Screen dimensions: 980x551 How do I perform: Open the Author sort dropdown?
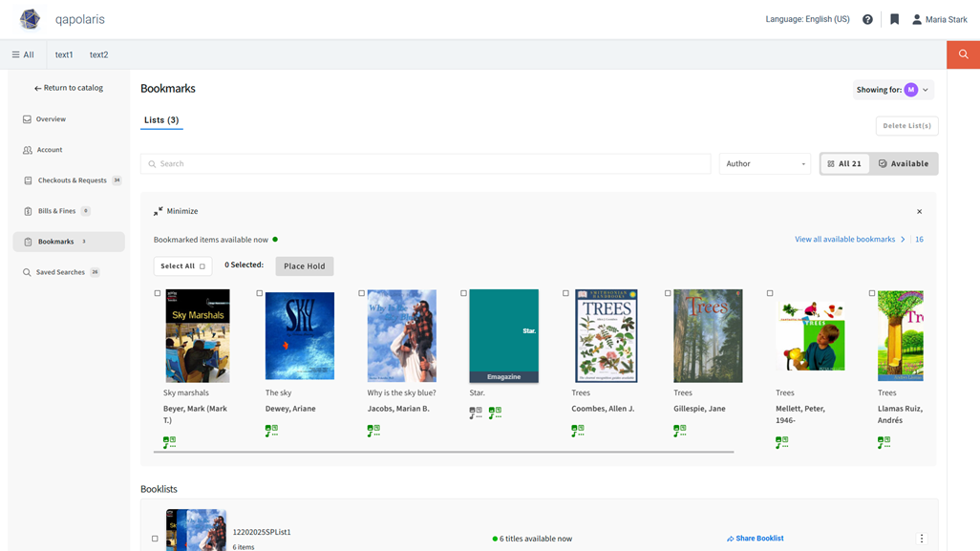pos(765,163)
